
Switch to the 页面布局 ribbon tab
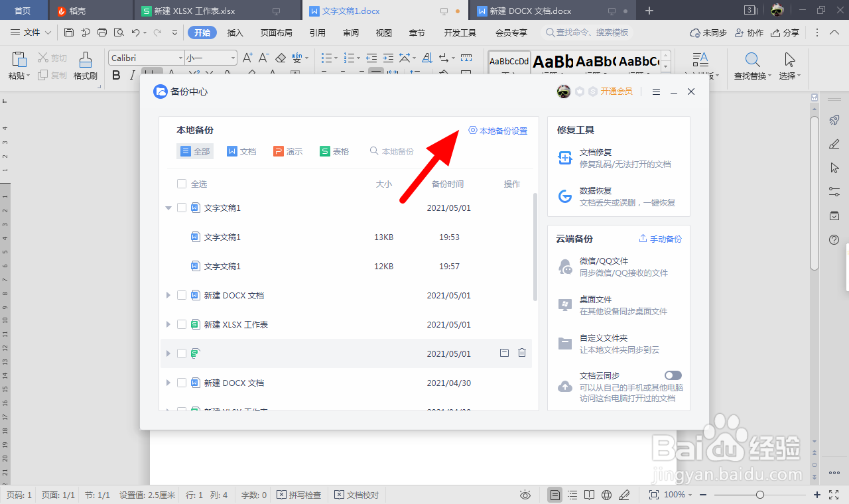[277, 32]
